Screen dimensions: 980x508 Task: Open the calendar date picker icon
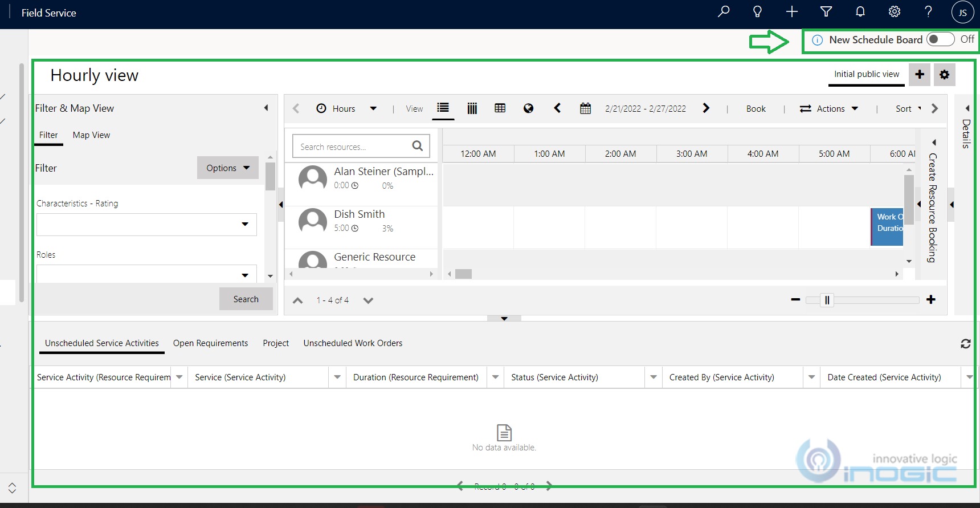pos(585,108)
